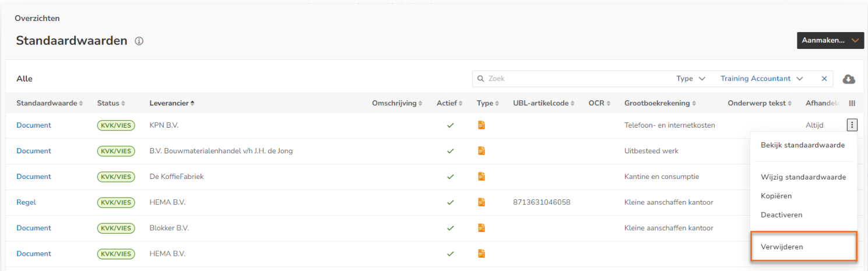868x271 pixels.
Task: Click the KVK/VIES badge for De KoffieFabriek
Action: click(x=116, y=177)
